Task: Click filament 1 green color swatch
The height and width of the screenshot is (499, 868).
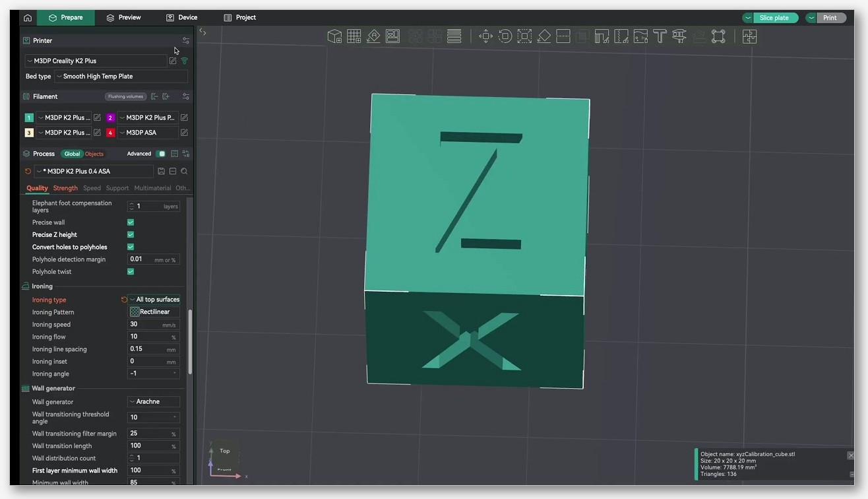Action: (x=29, y=117)
